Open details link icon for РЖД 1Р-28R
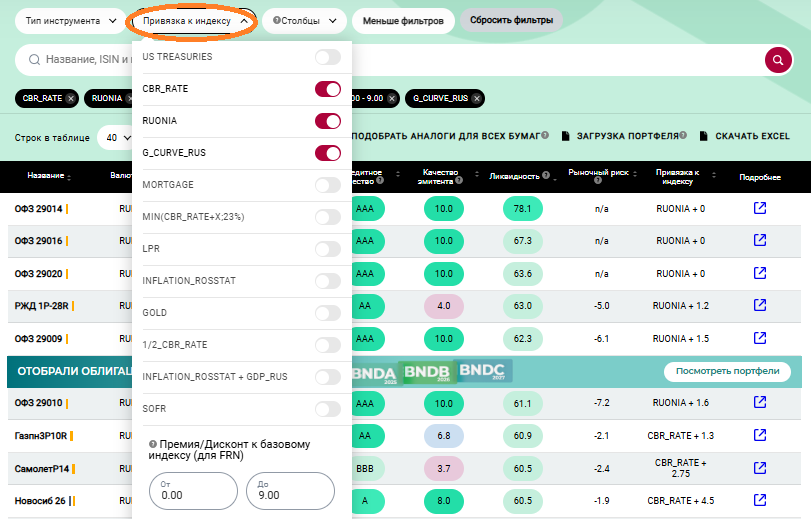 (x=759, y=305)
